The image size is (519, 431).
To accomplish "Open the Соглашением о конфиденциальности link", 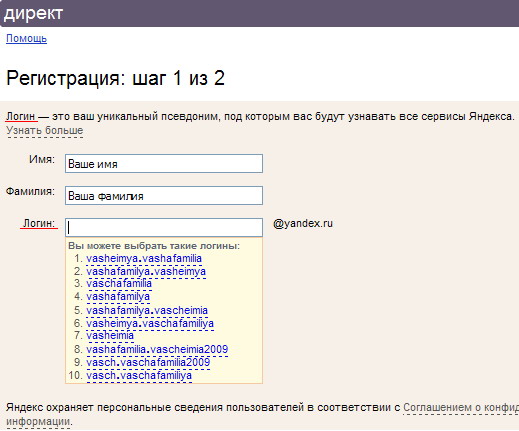I will (x=461, y=407).
